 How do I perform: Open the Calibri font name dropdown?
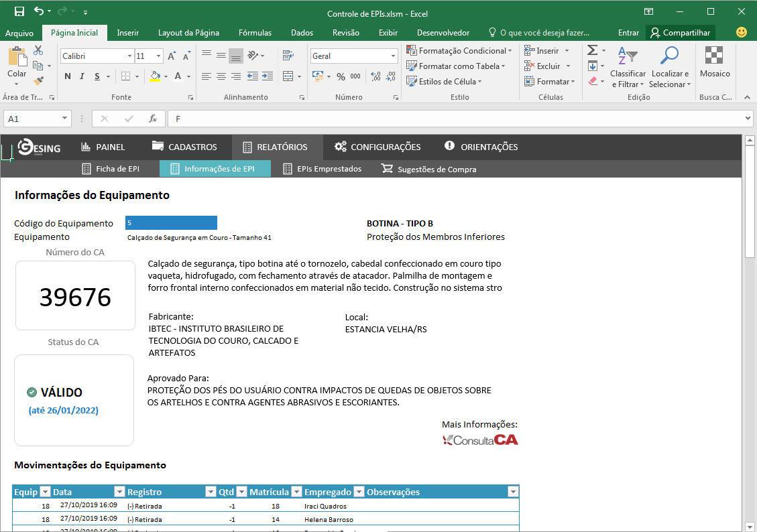pyautogui.click(x=129, y=56)
